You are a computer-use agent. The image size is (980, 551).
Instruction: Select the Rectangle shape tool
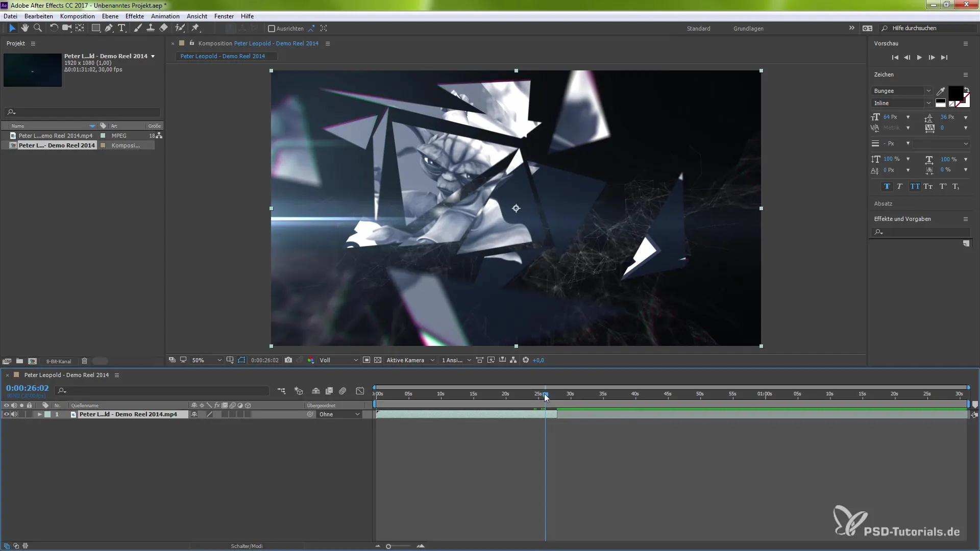[95, 28]
